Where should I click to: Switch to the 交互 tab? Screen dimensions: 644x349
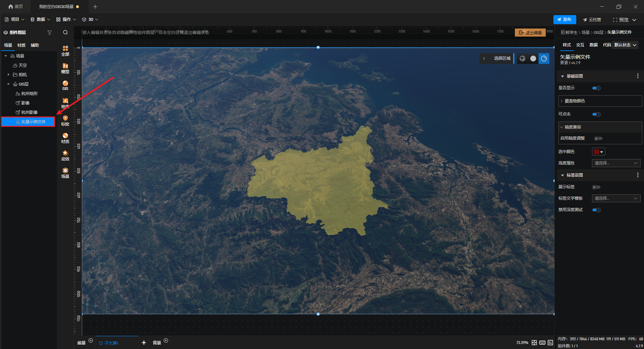tap(580, 45)
